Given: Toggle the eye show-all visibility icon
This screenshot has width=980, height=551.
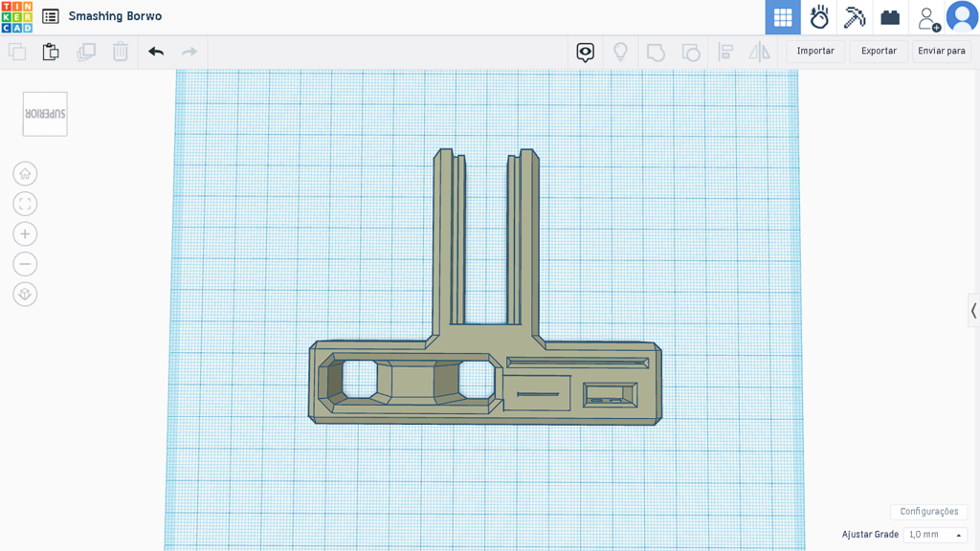Looking at the screenshot, I should point(585,52).
